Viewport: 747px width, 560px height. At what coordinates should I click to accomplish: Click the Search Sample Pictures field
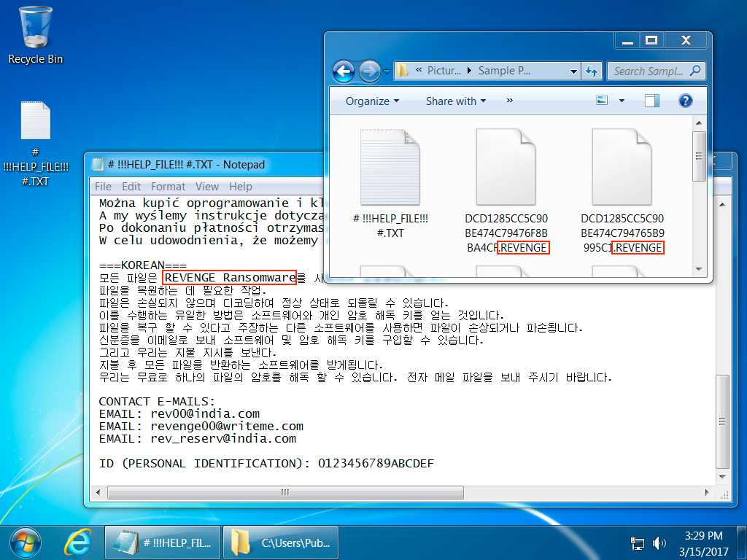[656, 71]
